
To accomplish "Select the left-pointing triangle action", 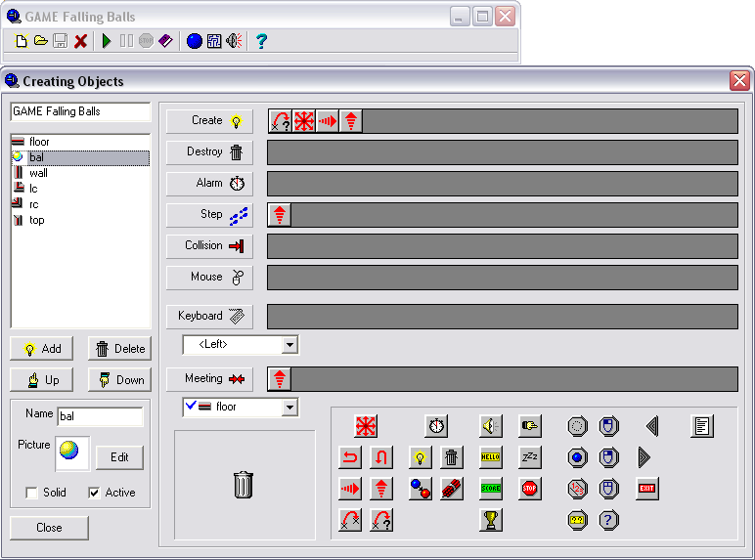I will pyautogui.click(x=652, y=426).
